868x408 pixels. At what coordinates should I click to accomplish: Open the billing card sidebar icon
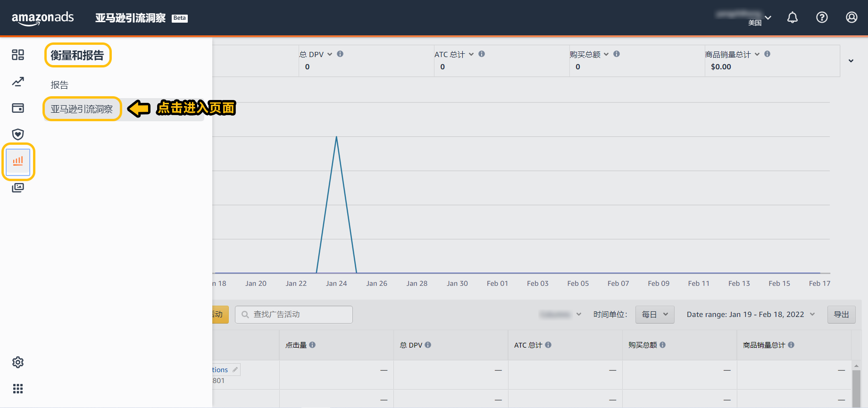[x=18, y=108]
